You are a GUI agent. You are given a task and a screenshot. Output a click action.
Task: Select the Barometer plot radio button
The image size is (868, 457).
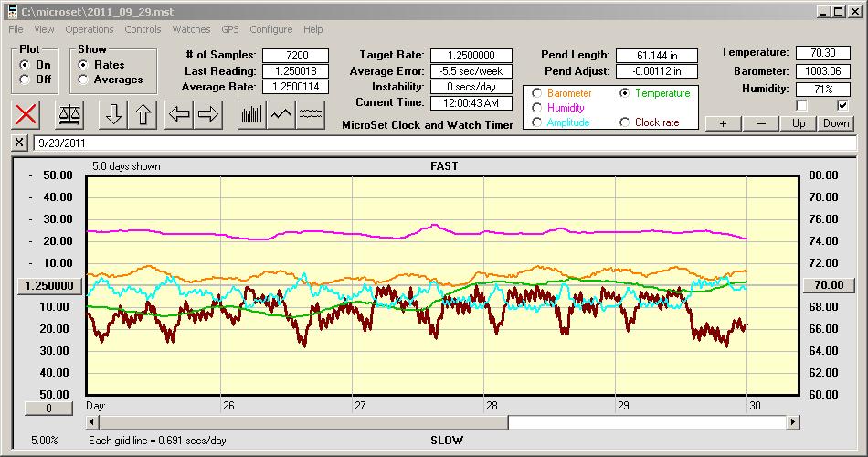[x=536, y=93]
